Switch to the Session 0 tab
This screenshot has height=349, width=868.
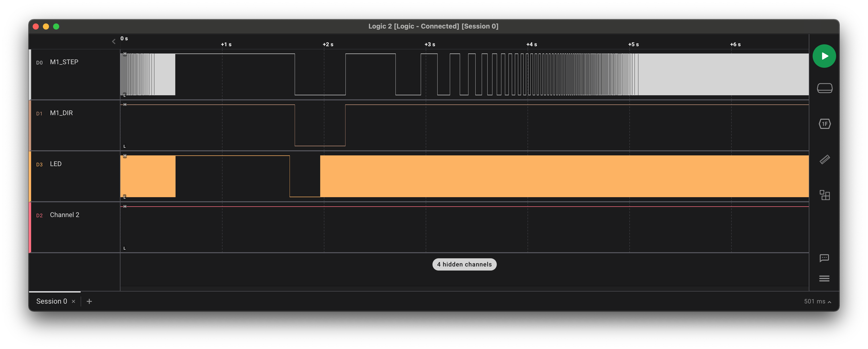(x=52, y=301)
